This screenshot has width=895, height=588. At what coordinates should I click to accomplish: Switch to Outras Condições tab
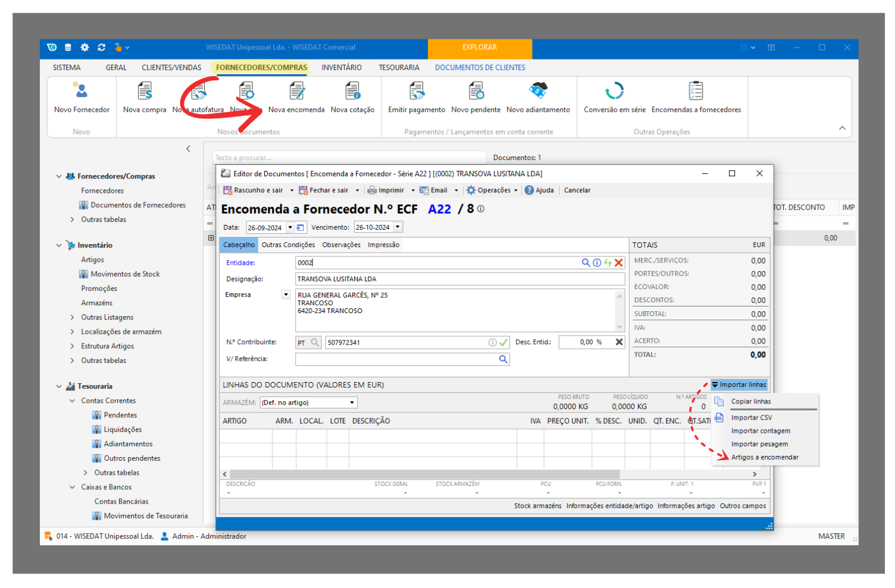(x=288, y=245)
